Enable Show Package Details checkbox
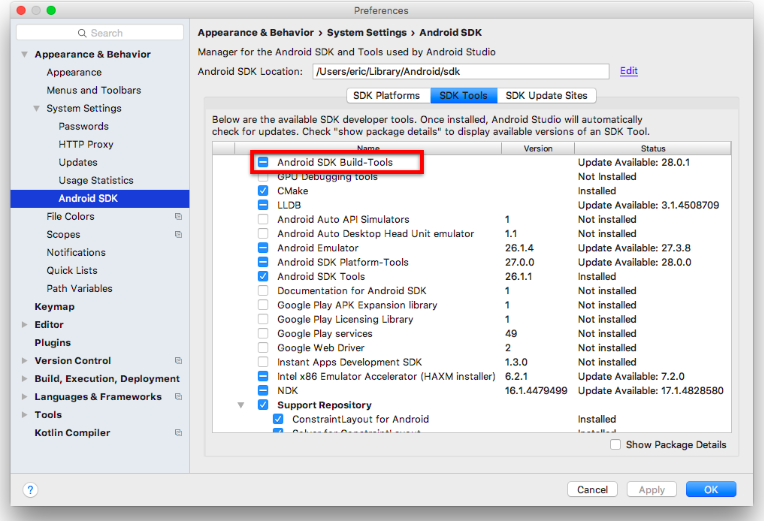764x525 pixels. coord(616,445)
